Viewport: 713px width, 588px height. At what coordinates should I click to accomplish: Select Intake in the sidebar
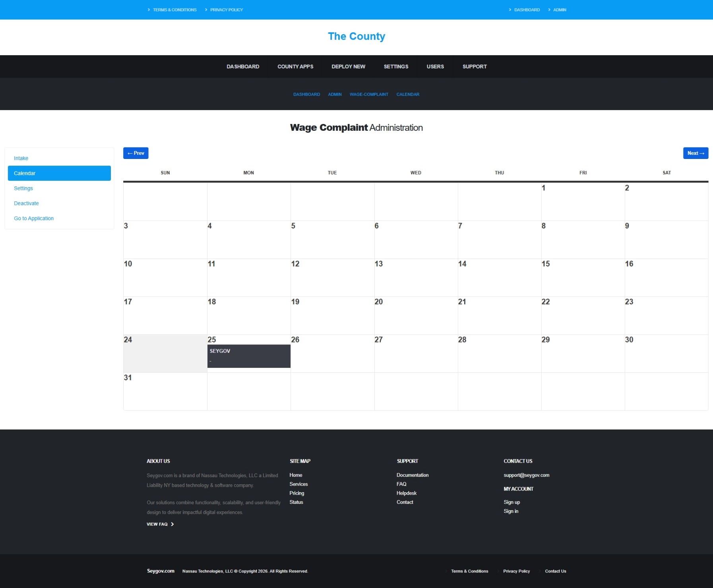[21, 158]
